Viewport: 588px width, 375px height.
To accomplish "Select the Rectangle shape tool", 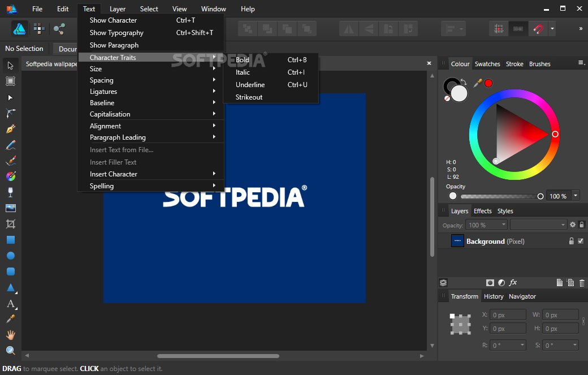I will click(x=11, y=240).
